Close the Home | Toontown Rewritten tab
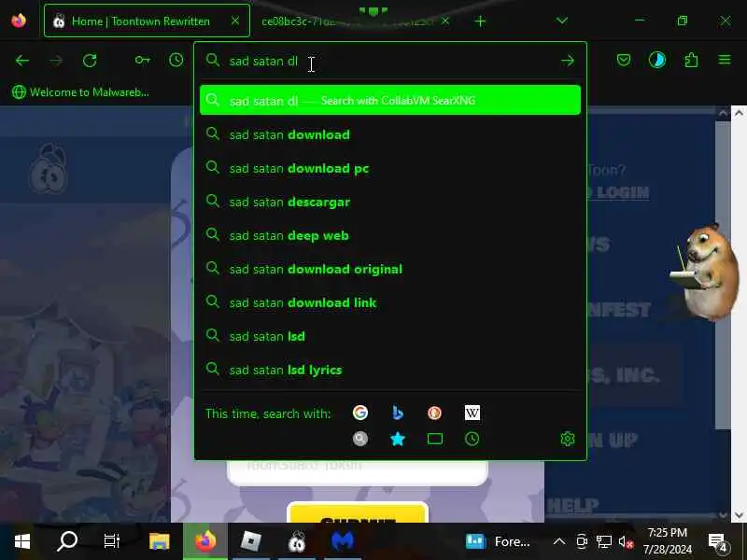The height and width of the screenshot is (560, 747). coord(235,21)
